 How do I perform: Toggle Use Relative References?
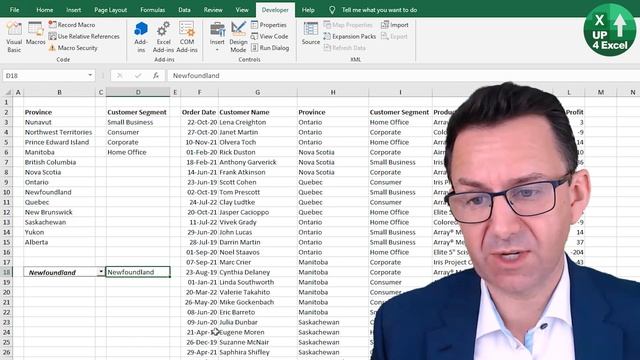click(x=84, y=36)
